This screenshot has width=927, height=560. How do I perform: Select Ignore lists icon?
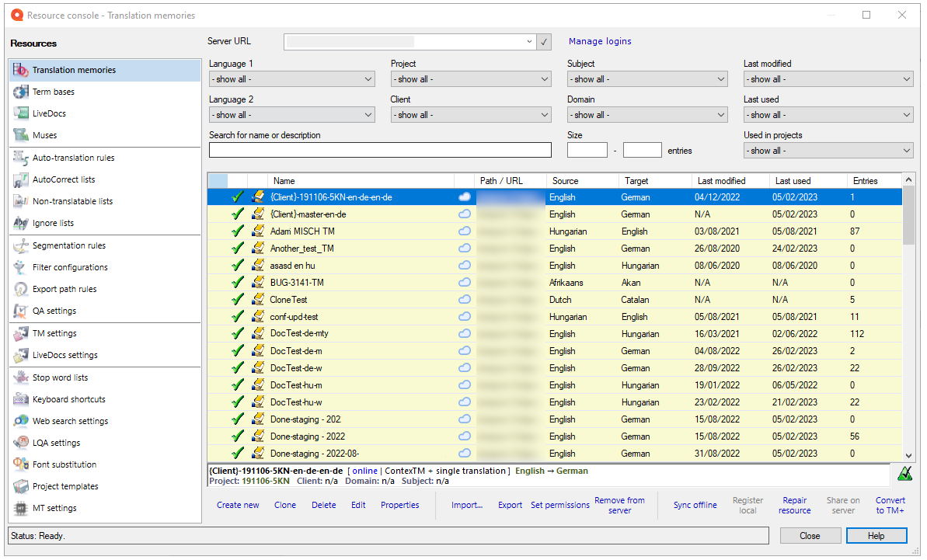click(x=21, y=223)
